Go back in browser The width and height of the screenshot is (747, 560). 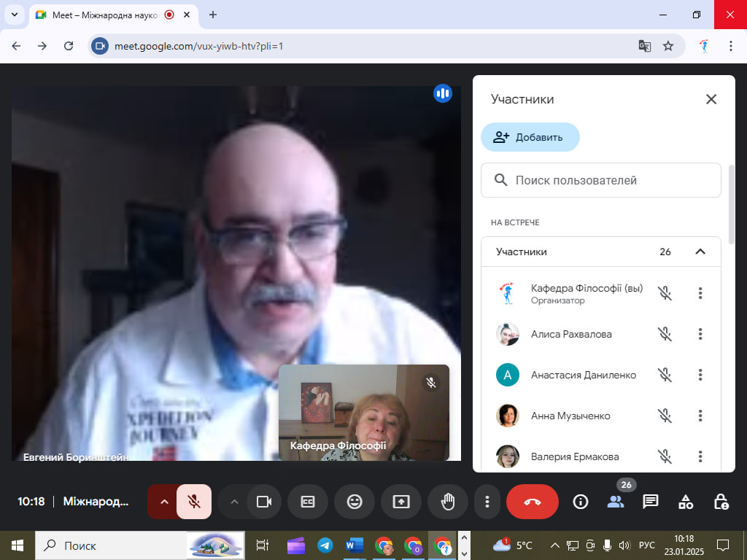coord(16,46)
